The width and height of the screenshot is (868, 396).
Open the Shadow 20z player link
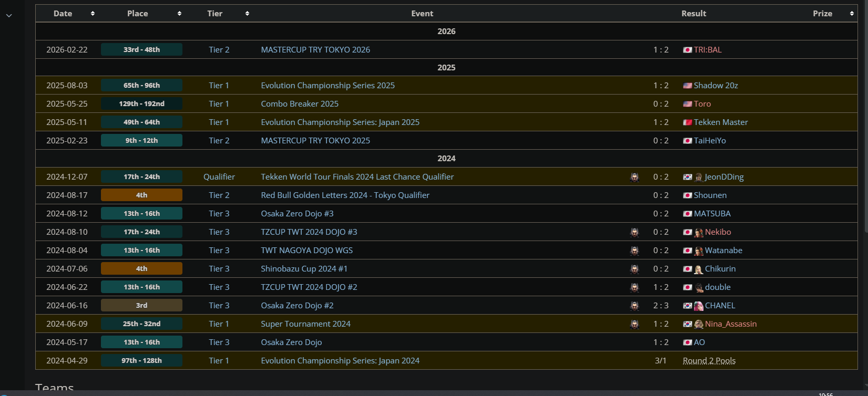(x=716, y=86)
